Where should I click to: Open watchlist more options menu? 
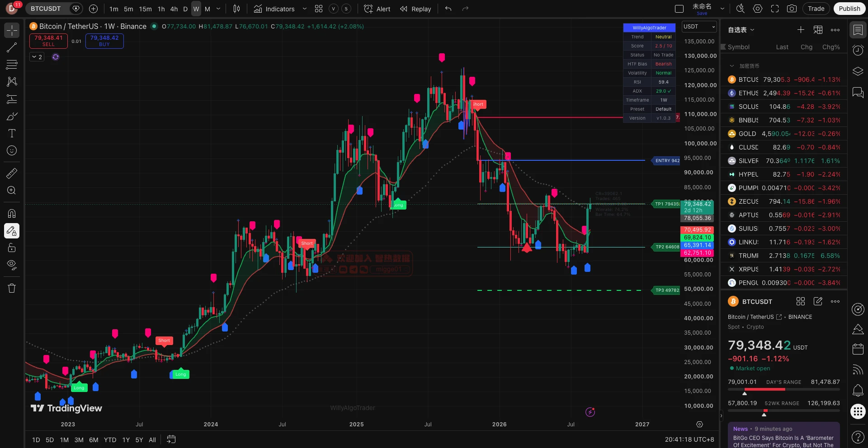click(x=835, y=30)
